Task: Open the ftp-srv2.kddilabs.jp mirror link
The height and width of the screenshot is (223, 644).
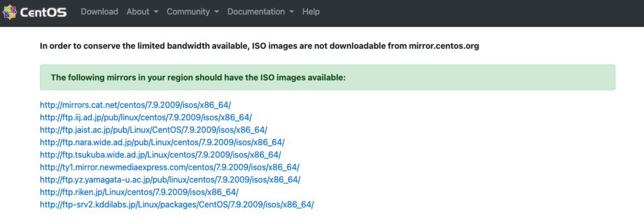Action: click(177, 204)
